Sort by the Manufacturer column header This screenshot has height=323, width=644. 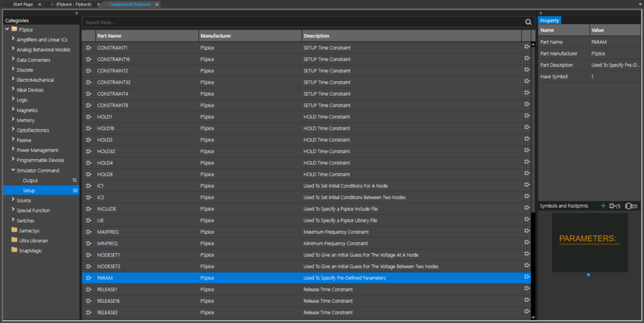pyautogui.click(x=250, y=36)
